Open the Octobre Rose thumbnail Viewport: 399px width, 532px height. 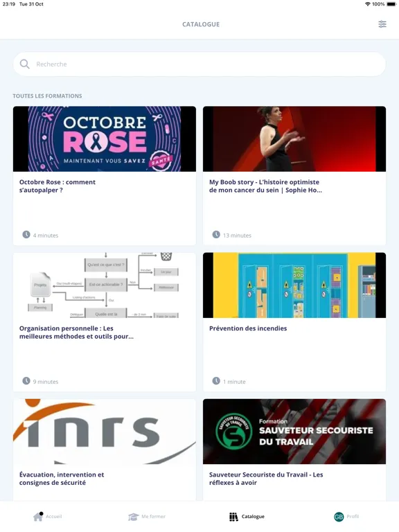click(x=105, y=139)
